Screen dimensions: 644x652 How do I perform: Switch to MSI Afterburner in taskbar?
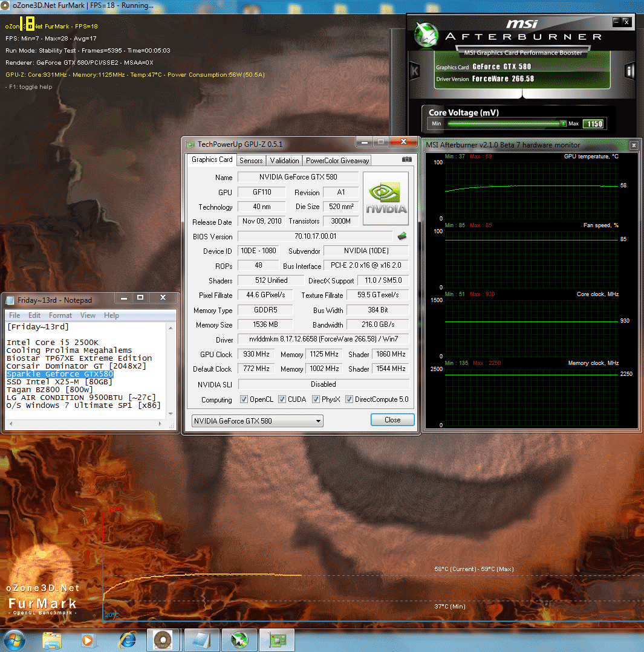point(239,640)
